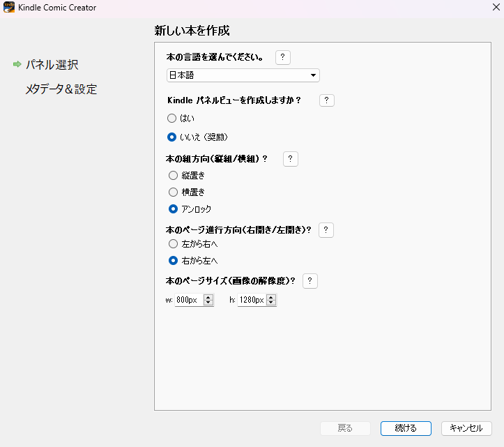The height and width of the screenshot is (447, 504).
Task: Select はい for Kindle panel view
Action: click(172, 119)
